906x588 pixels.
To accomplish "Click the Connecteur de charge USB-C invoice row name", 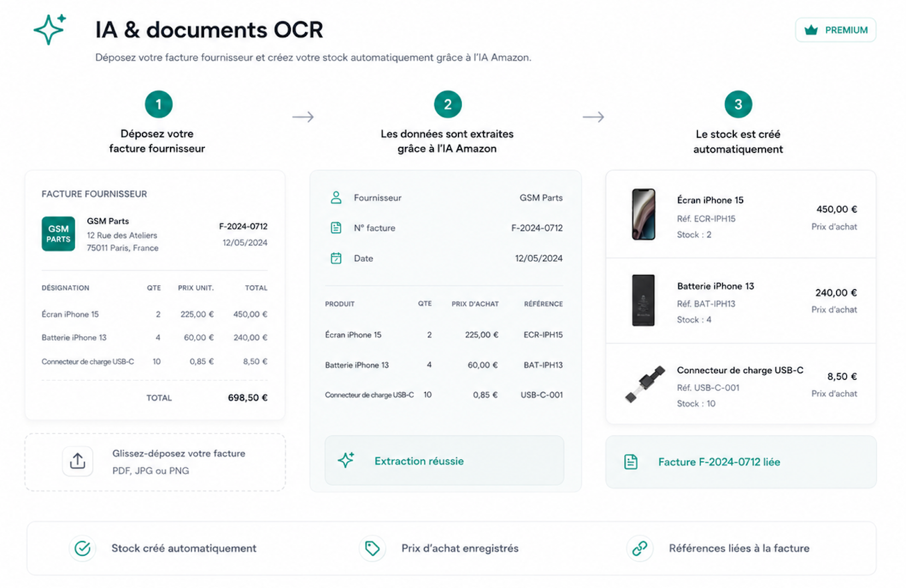I will pyautogui.click(x=88, y=362).
